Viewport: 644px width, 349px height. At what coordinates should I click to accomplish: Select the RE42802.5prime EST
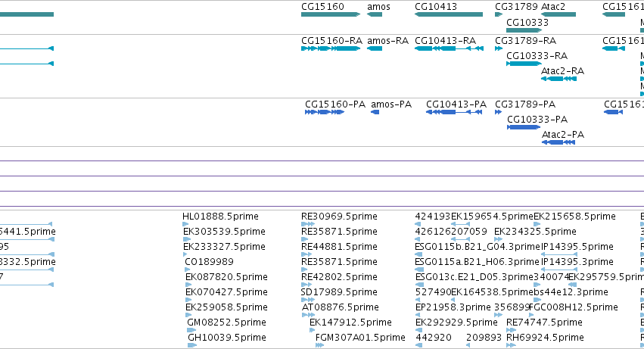[x=339, y=277]
